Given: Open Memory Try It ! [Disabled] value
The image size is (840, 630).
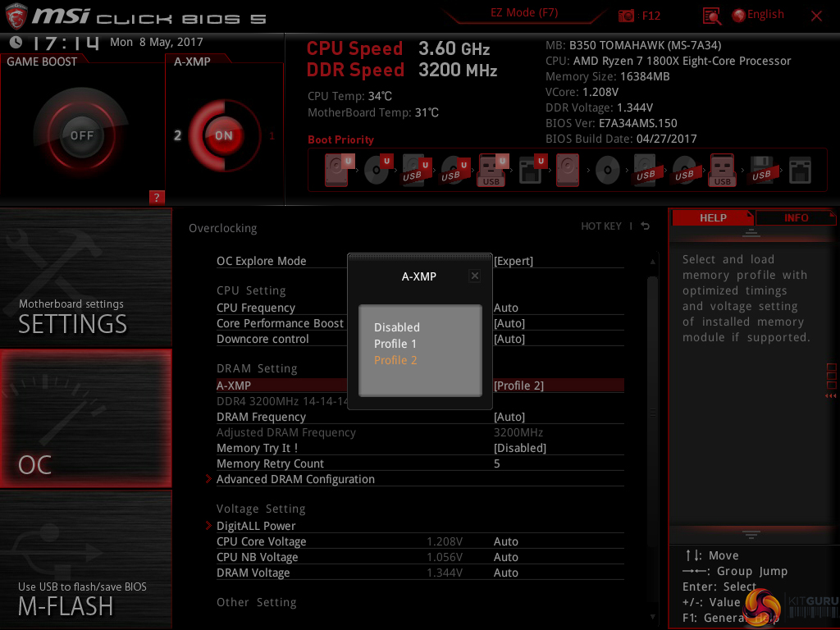Looking at the screenshot, I should tap(520, 448).
